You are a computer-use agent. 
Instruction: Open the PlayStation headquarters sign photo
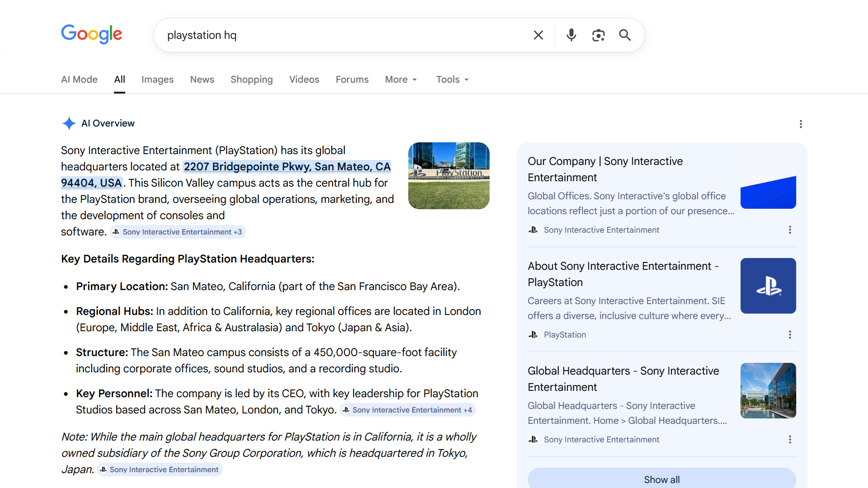(448, 176)
